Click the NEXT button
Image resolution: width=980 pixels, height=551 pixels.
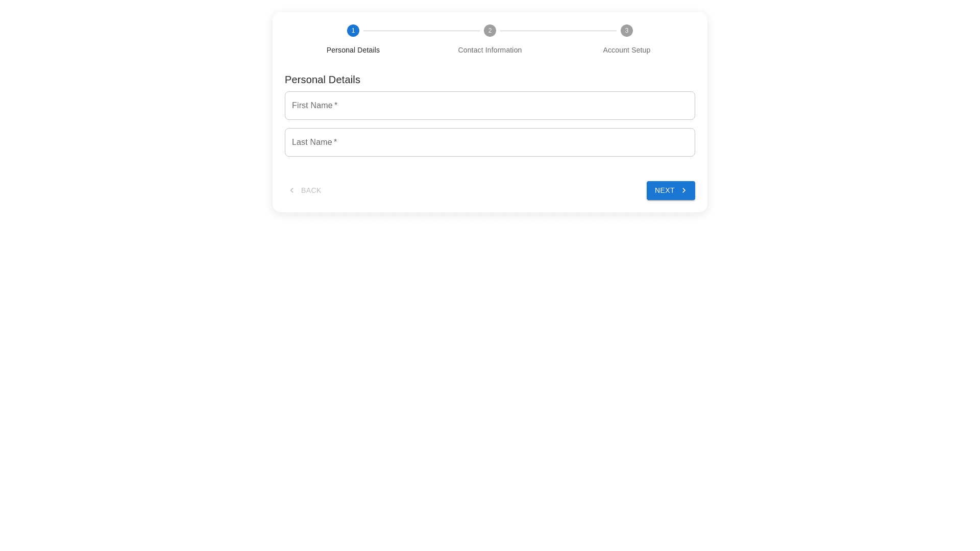pyautogui.click(x=670, y=190)
